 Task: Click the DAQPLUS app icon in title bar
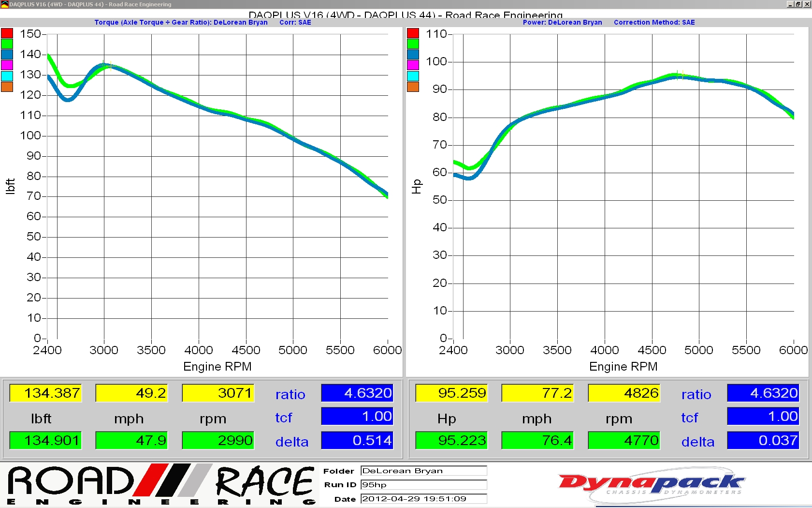(4, 4)
